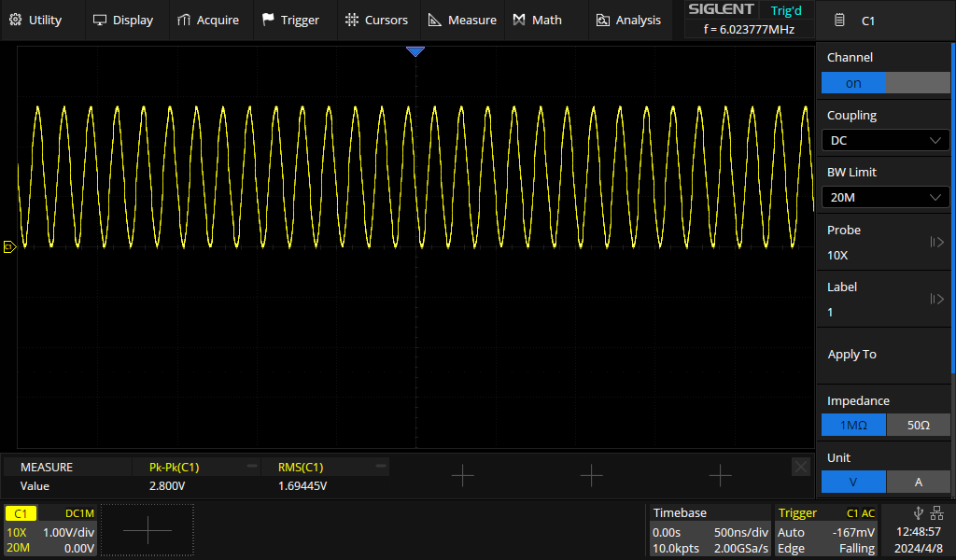Click the C1 menu icon in side panel header
The width and height of the screenshot is (956, 560).
coord(840,21)
